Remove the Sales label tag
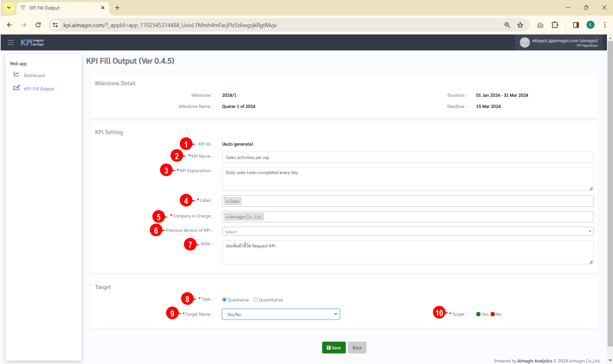This screenshot has width=613, height=364. click(227, 201)
